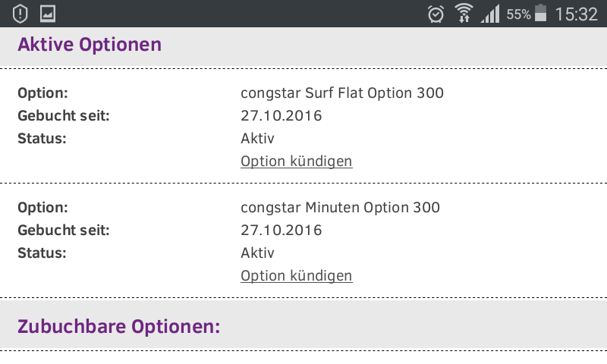Image resolution: width=607 pixels, height=364 pixels.
Task: Tap the battery icon
Action: tap(540, 14)
